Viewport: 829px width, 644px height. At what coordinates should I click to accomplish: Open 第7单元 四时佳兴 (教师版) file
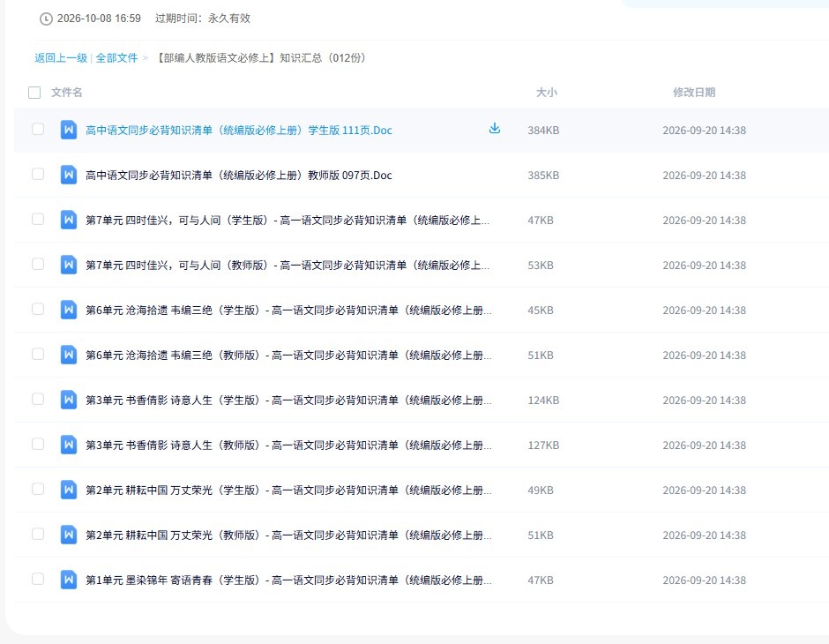[x=288, y=265]
